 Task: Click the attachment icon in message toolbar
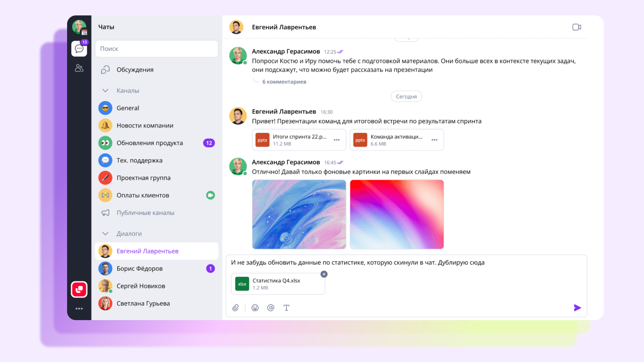[236, 307]
